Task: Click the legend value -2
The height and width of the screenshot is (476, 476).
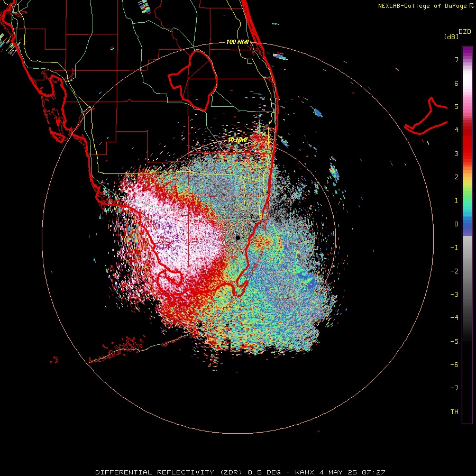Action: [x=454, y=271]
